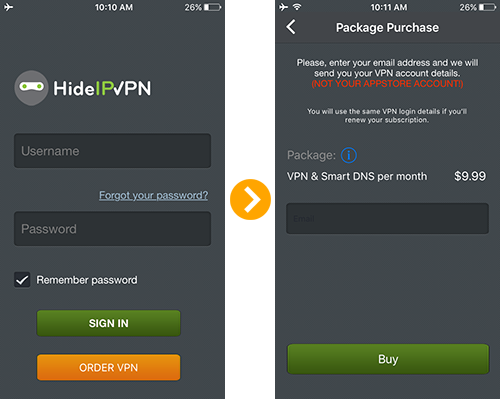
Task: Tap the Package Purchase title
Action: pos(387,28)
